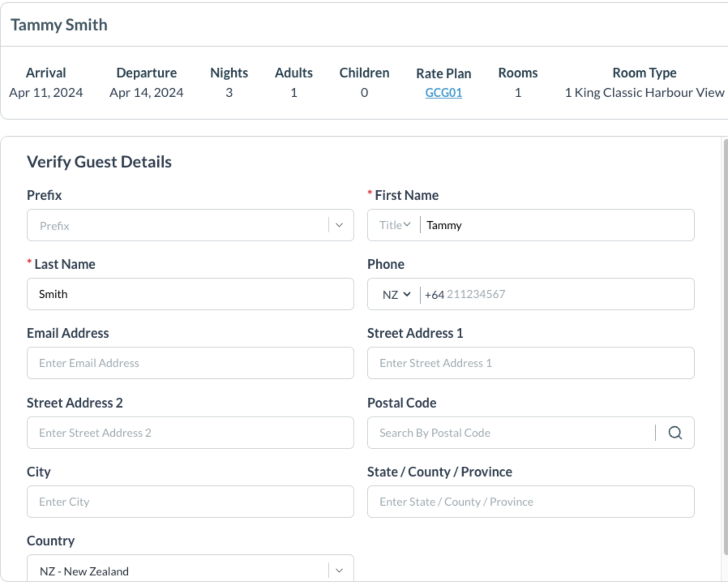The width and height of the screenshot is (728, 588).
Task: Click the First Name field containing Tammy
Action: coord(555,225)
